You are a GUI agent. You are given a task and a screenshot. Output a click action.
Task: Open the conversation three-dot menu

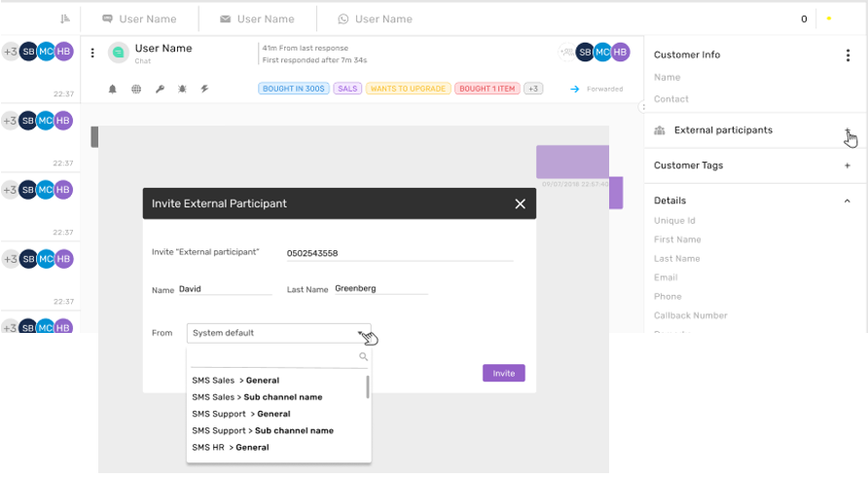(x=92, y=53)
